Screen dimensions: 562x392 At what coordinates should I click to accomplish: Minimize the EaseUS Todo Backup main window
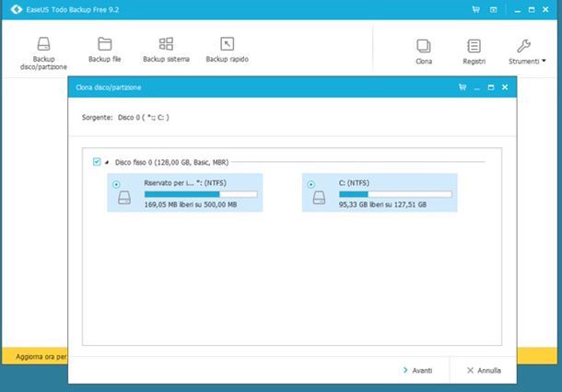click(517, 10)
